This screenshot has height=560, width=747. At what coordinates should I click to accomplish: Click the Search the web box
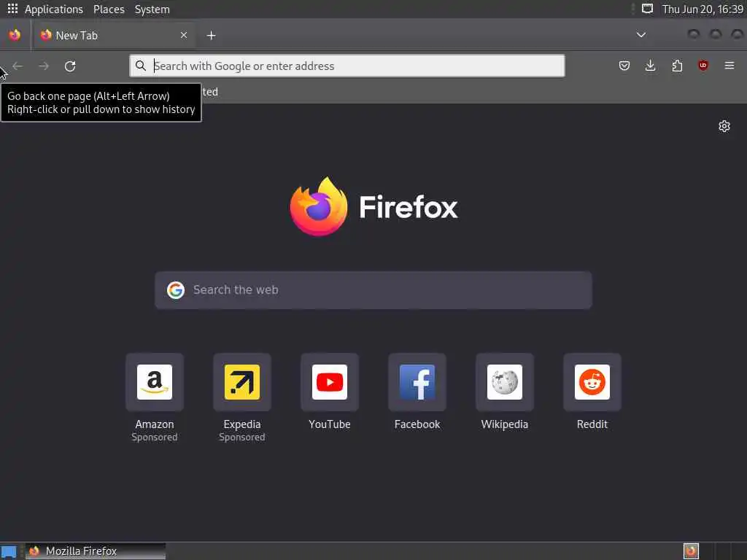tap(373, 290)
